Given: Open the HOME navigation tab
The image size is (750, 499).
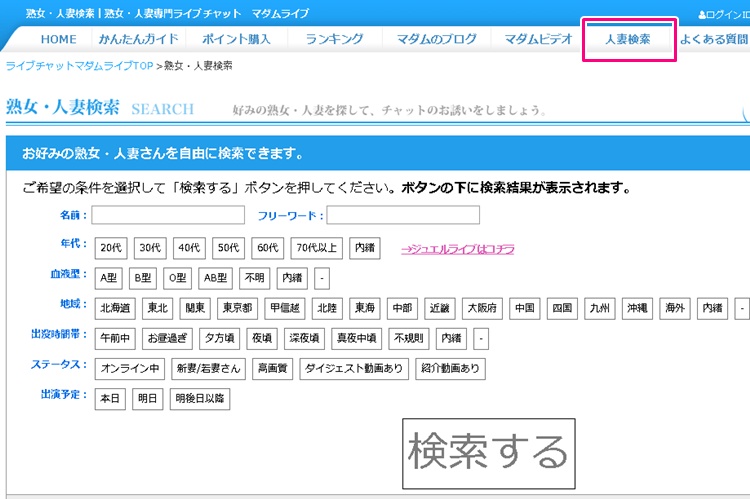Looking at the screenshot, I should 58,39.
